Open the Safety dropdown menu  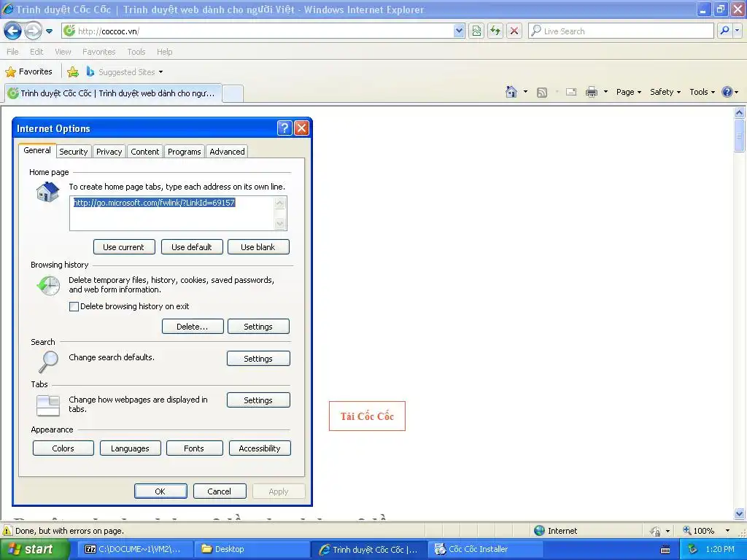665,93
